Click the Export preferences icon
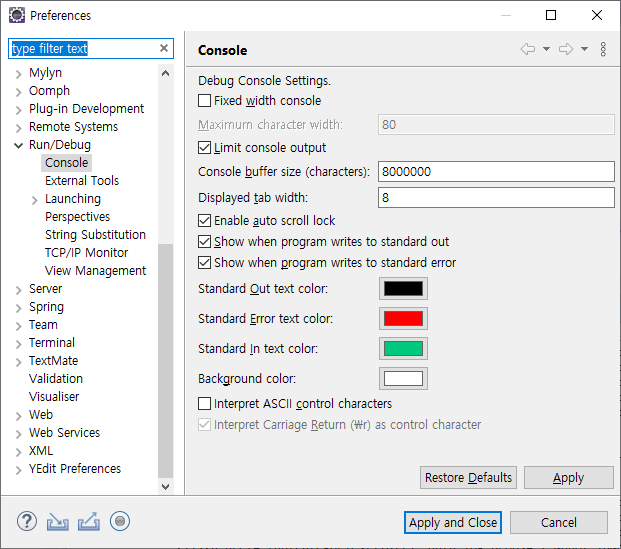This screenshot has height=549, width=621. [x=89, y=522]
